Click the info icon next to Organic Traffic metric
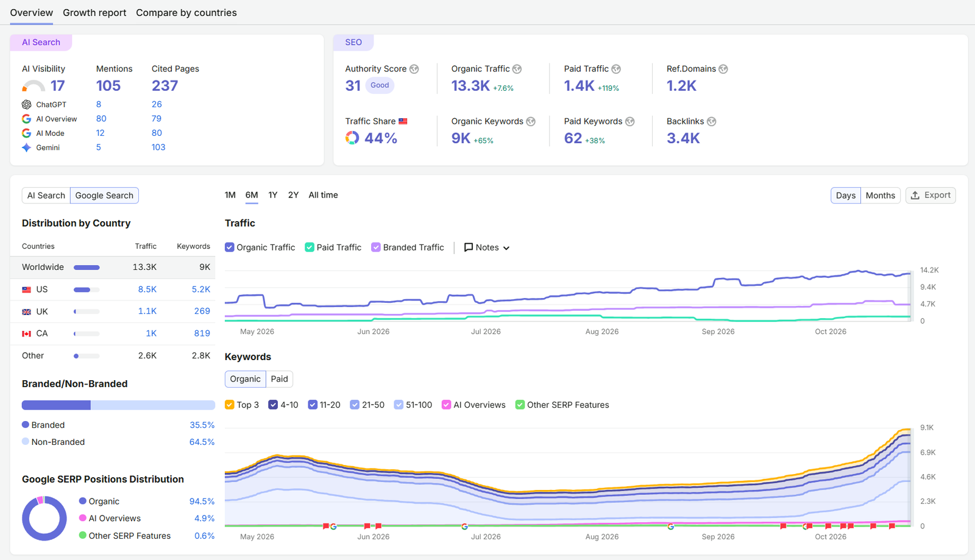 (517, 69)
